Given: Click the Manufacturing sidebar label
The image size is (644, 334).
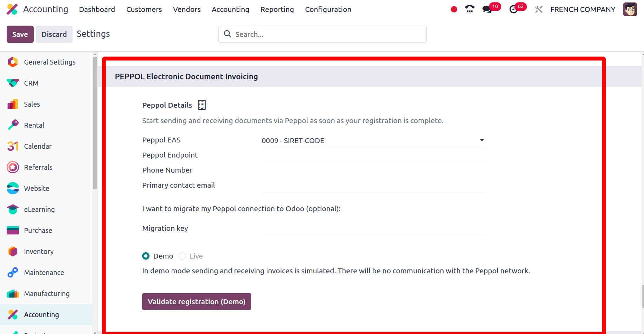Looking at the screenshot, I should coord(47,294).
